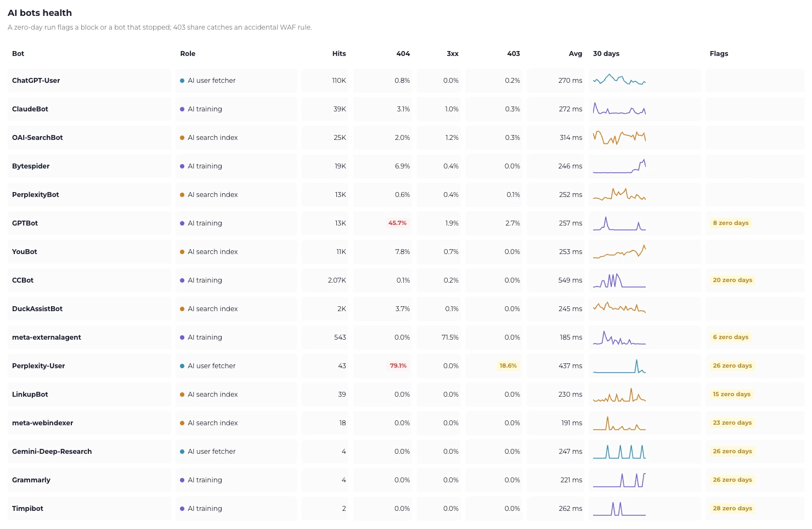This screenshot has height=529, width=812.
Task: Click the meta-webindexer bot name
Action: pyautogui.click(x=43, y=423)
